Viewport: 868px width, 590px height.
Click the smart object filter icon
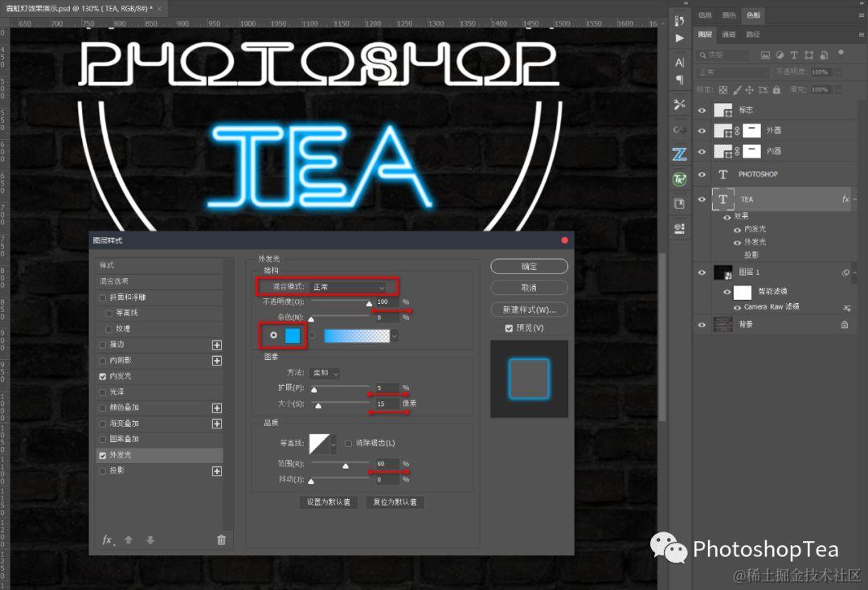click(x=824, y=55)
